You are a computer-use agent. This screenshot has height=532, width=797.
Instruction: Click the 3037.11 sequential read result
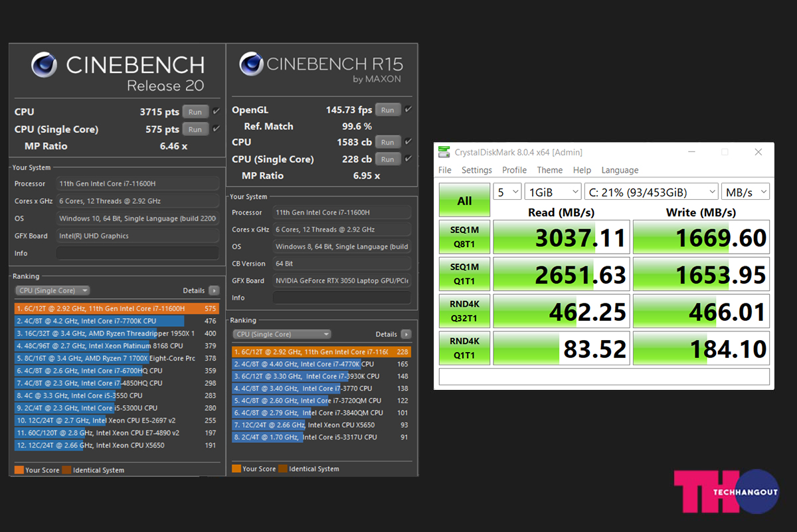(562, 237)
